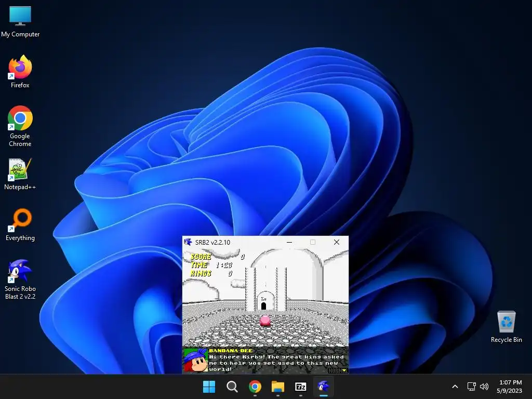Minimize the SRB2 v2.2.10 window

tap(289, 242)
